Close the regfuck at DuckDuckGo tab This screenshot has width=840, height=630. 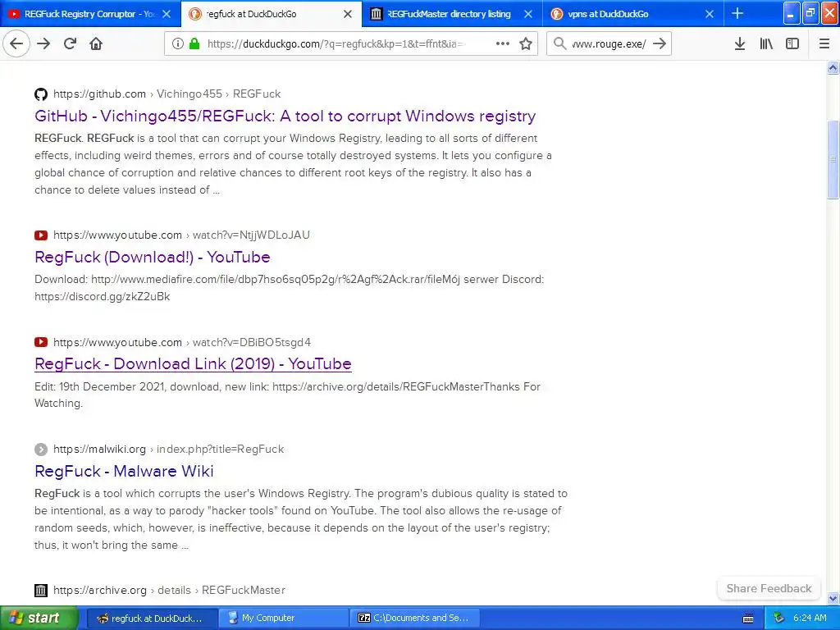[x=348, y=14]
